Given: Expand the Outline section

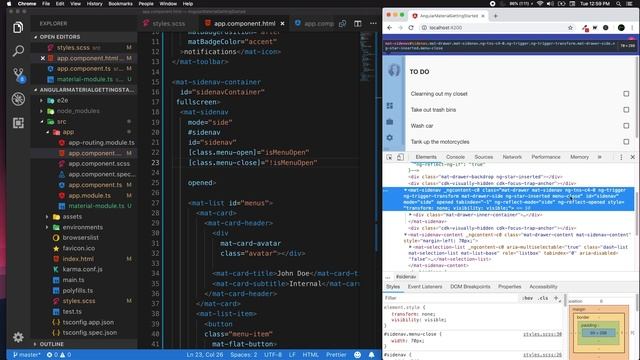Looking at the screenshot, I should (x=36, y=344).
